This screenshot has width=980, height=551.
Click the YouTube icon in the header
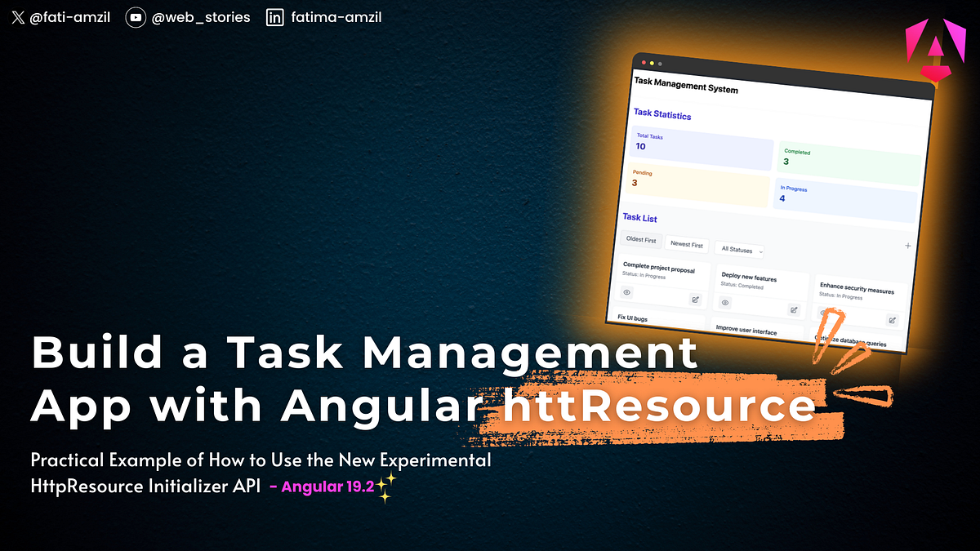tap(136, 16)
